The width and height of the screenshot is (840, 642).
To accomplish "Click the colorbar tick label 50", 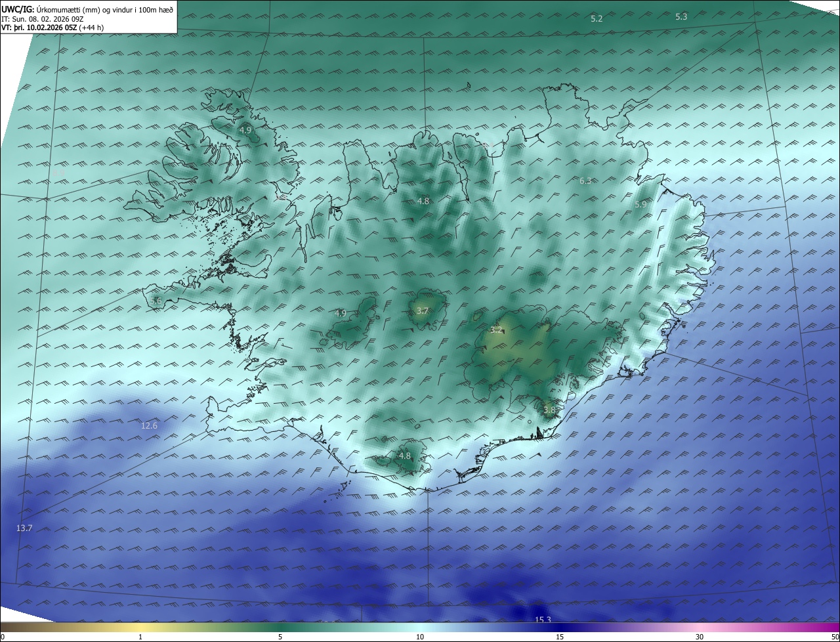I will point(835,637).
